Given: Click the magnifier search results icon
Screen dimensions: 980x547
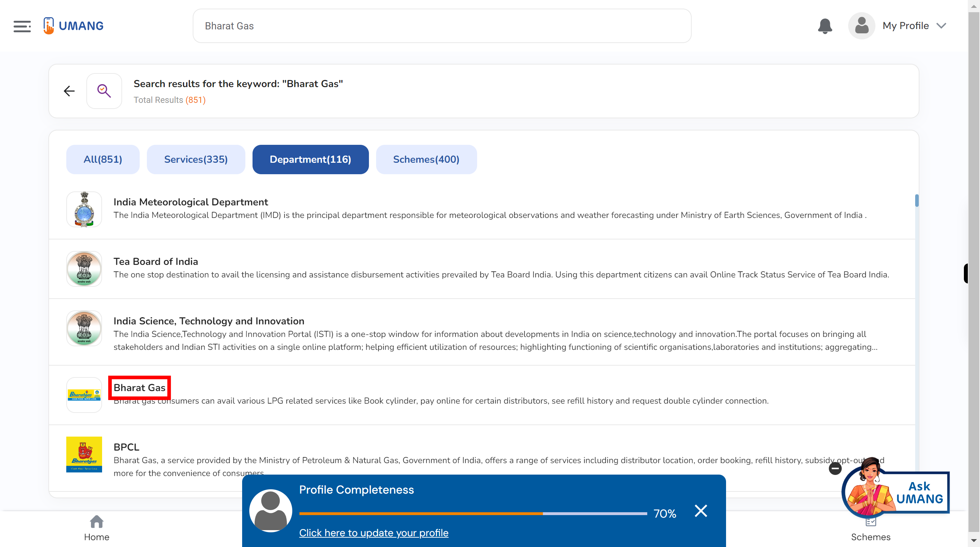Looking at the screenshot, I should pos(104,91).
